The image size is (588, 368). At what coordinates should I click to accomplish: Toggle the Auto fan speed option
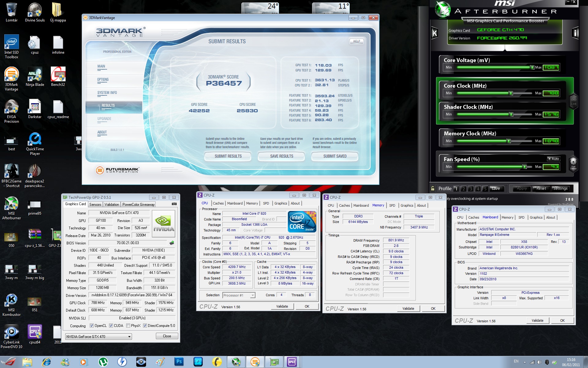pyautogui.click(x=554, y=159)
